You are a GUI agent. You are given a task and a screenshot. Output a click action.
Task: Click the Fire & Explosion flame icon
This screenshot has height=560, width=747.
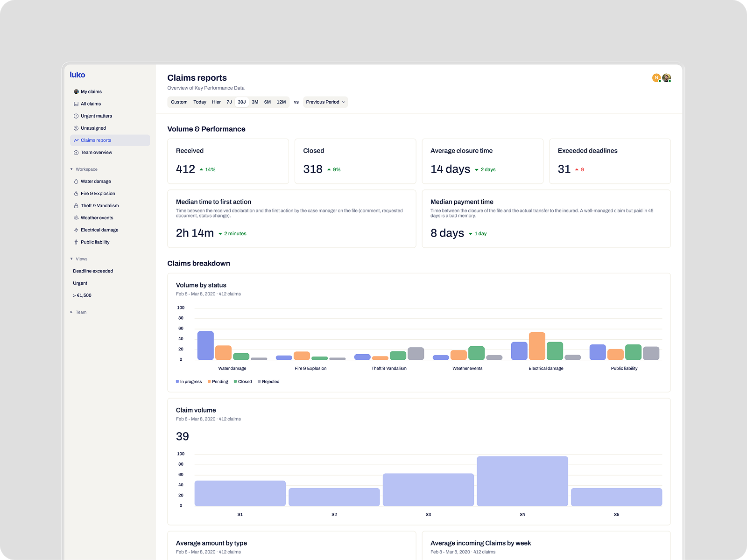76,194
